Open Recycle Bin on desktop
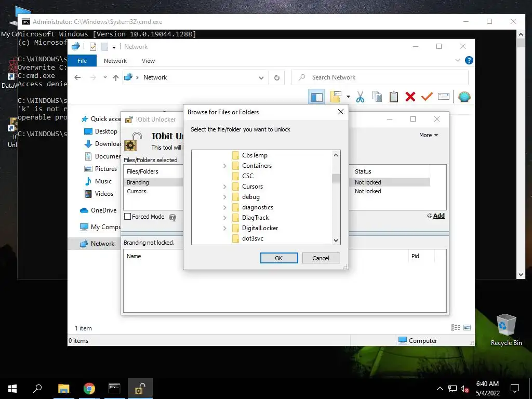 [x=506, y=329]
